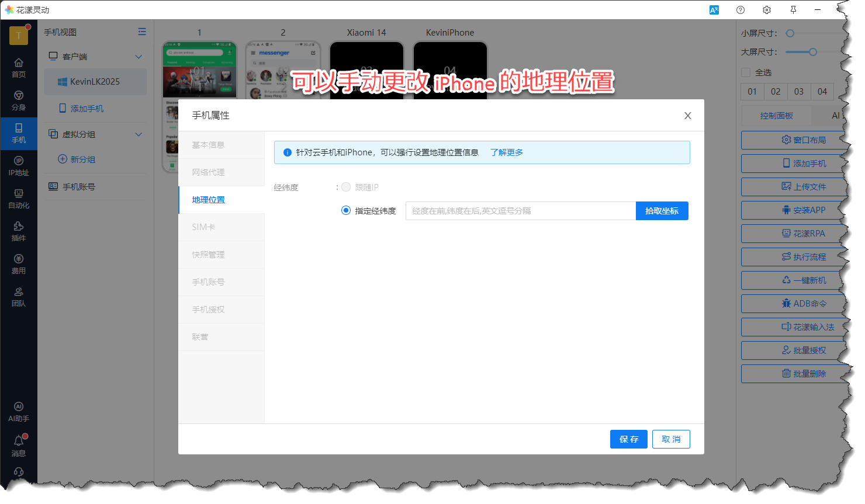The width and height of the screenshot is (865, 504).
Task: Open the 手机授权 tab
Action: (222, 310)
